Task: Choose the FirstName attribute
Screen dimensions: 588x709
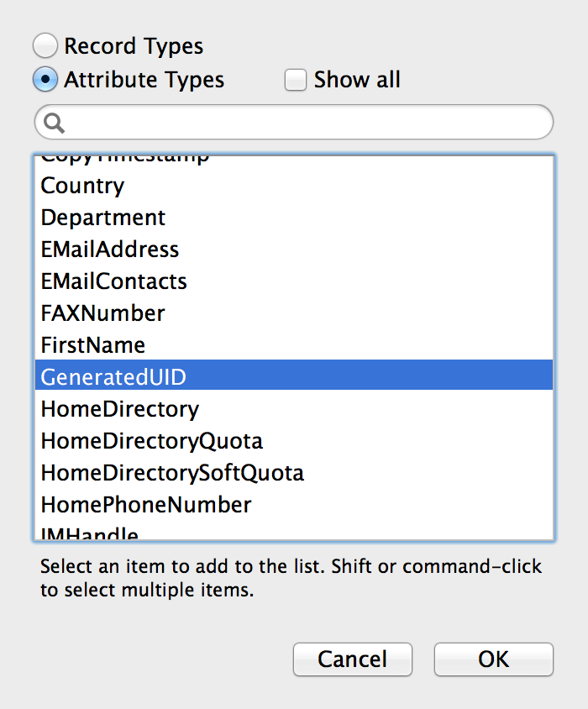Action: point(294,345)
